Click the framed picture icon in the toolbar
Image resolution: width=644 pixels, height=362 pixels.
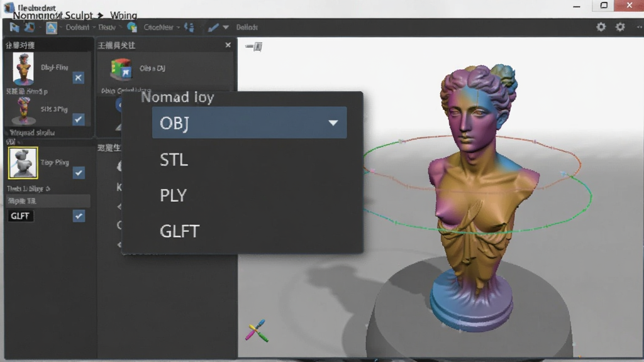(x=52, y=28)
